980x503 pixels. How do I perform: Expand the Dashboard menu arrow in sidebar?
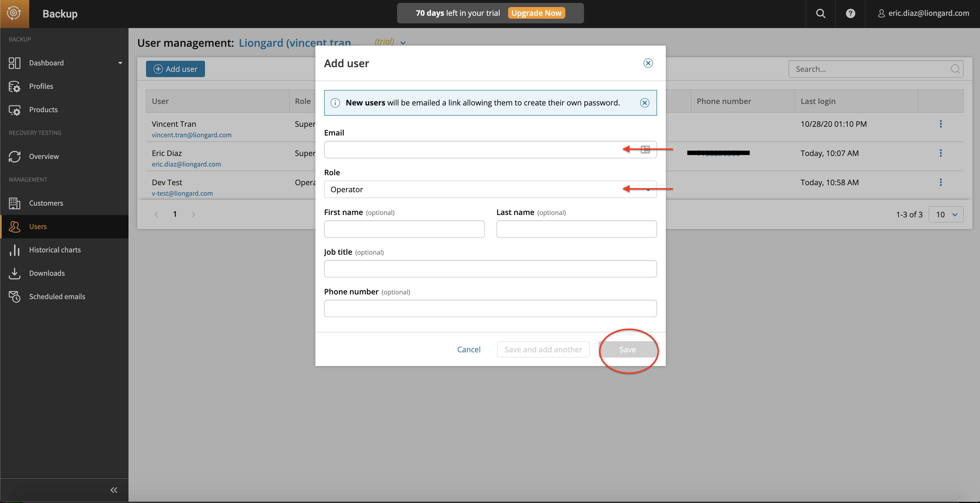120,63
